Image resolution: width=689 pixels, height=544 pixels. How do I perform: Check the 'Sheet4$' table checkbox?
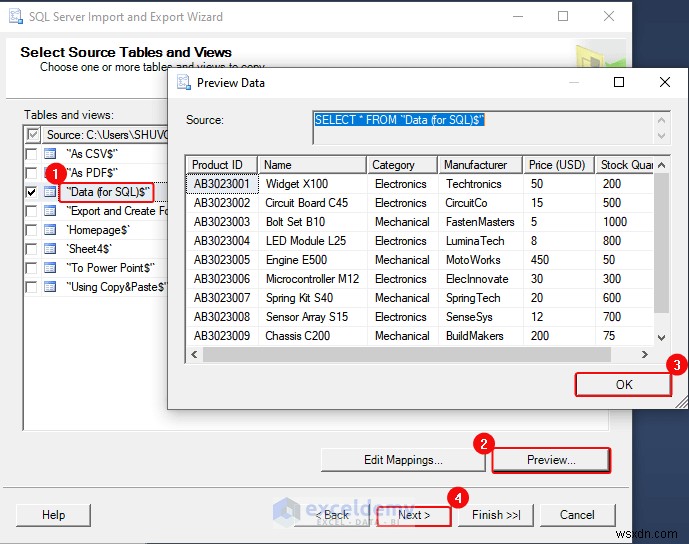click(x=31, y=249)
